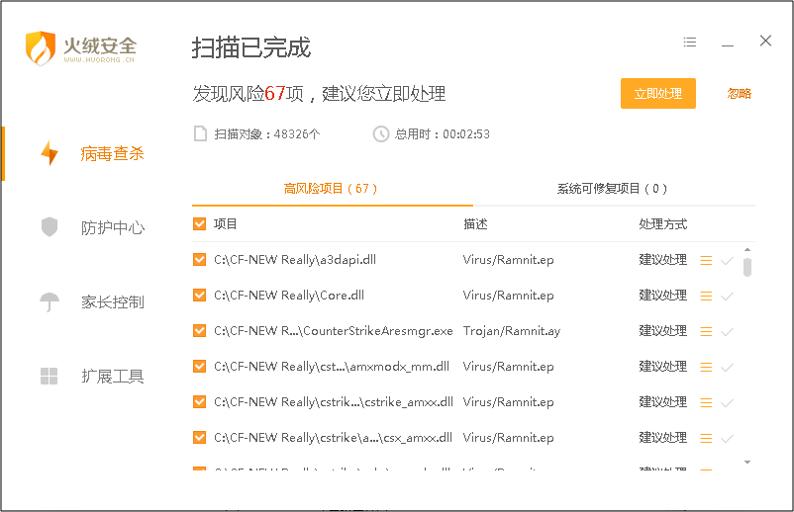This screenshot has width=794, height=512.
Task: Uncheck the csx_amxx.dll row checkbox
Action: click(x=200, y=437)
